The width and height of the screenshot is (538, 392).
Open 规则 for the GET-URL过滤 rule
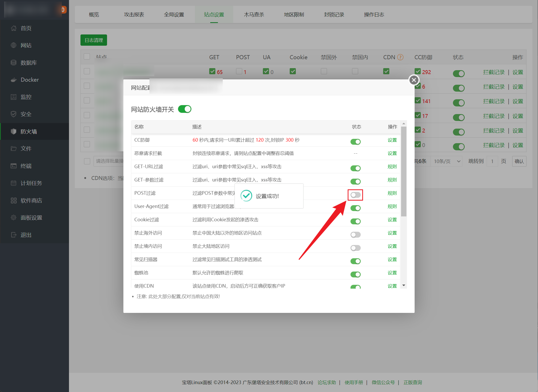(392, 167)
